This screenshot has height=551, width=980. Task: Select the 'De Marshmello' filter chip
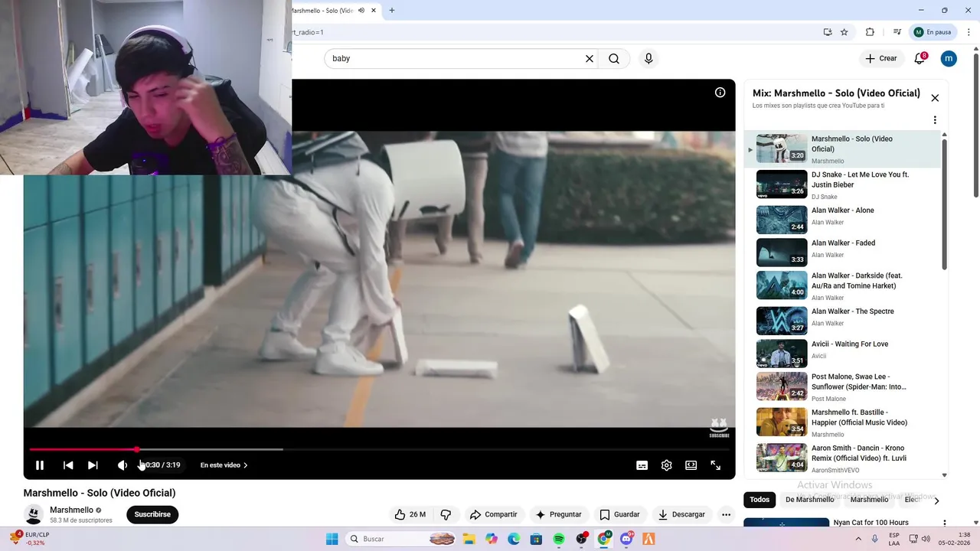(x=809, y=500)
